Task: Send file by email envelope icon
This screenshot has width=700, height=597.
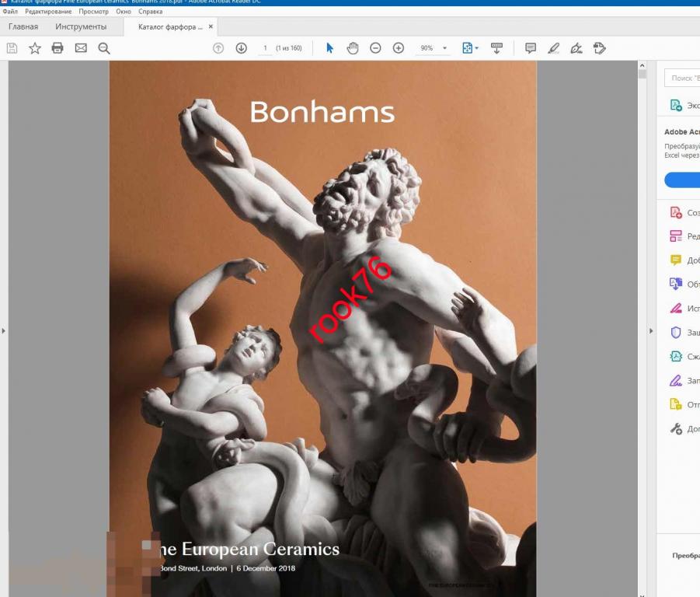Action: [81, 47]
